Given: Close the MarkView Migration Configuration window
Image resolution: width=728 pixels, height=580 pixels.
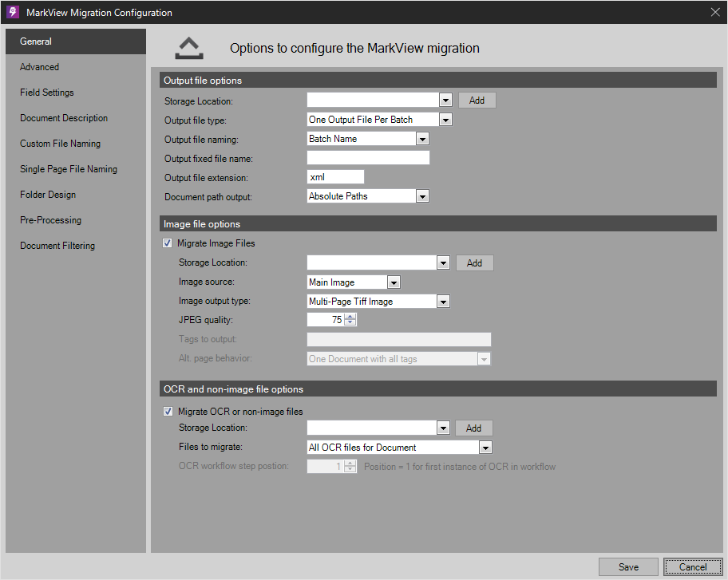Looking at the screenshot, I should click(715, 12).
